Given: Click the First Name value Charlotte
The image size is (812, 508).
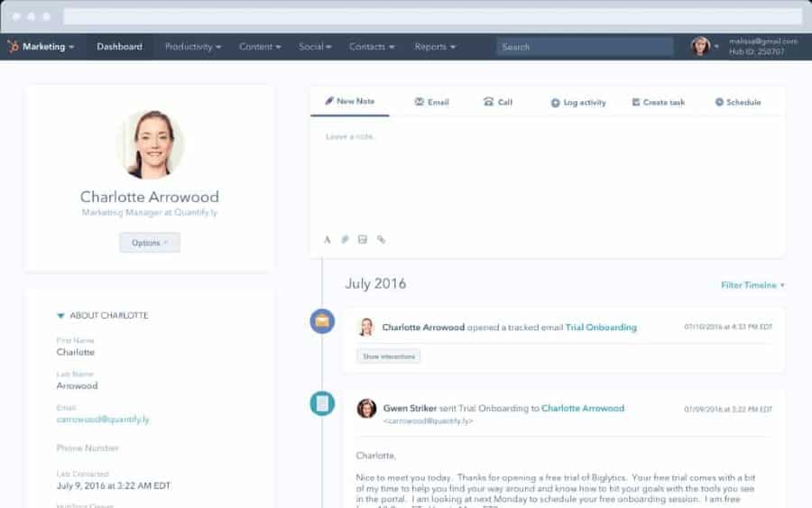Looking at the screenshot, I should point(76,352).
